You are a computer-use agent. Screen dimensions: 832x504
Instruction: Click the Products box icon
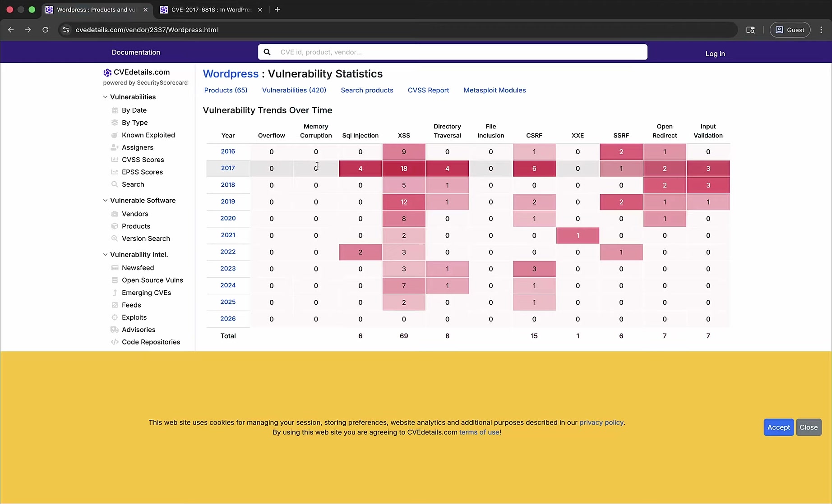tap(115, 226)
